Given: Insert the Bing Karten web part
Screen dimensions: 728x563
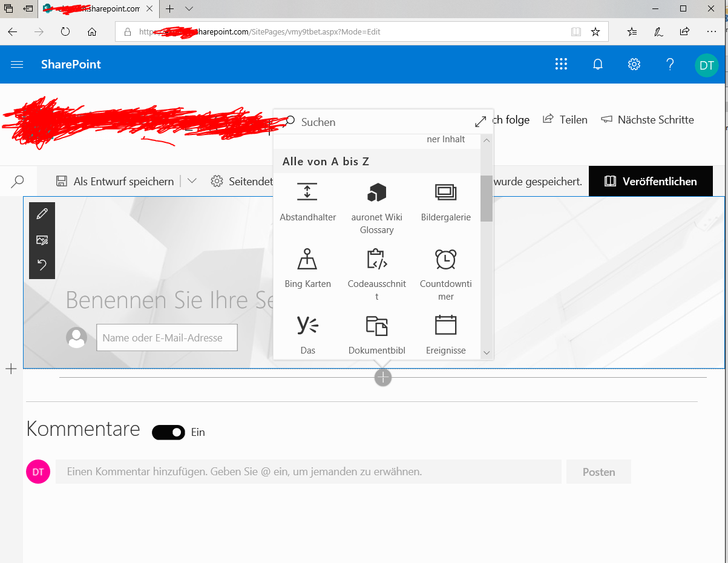Looking at the screenshot, I should [307, 269].
